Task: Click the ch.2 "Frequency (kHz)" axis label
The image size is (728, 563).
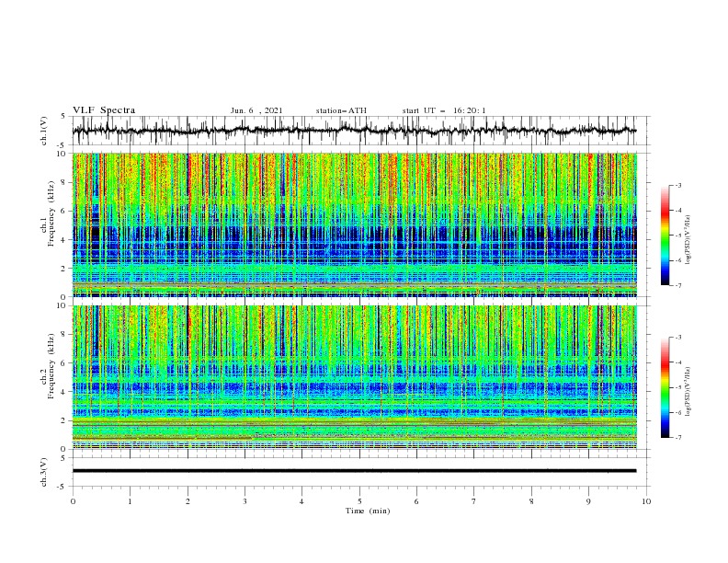Action: pos(51,366)
